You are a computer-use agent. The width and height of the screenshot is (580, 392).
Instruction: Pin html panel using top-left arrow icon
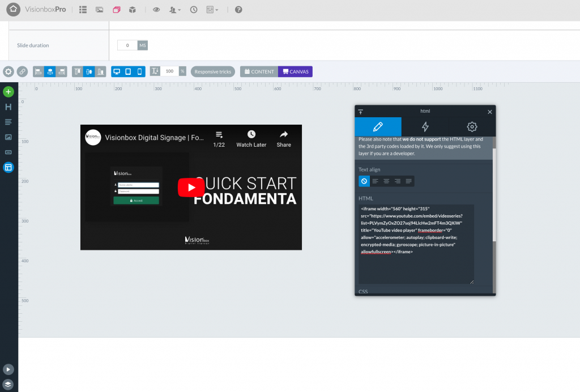(x=361, y=112)
